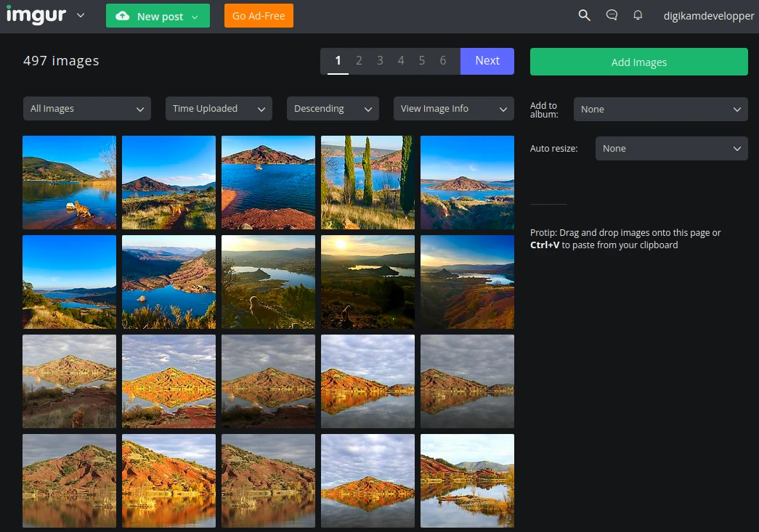Expand the Descending order dropdown
The height and width of the screenshot is (532, 759).
333,109
